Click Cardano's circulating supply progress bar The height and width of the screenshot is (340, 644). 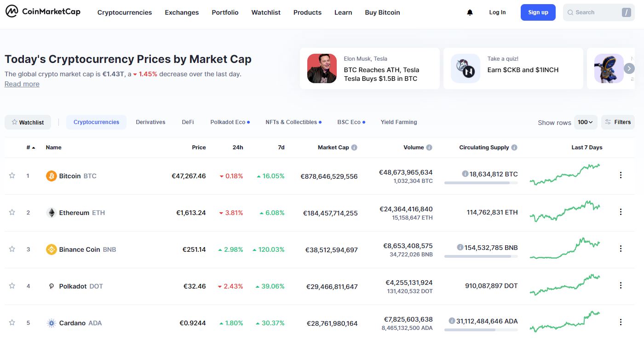click(481, 330)
